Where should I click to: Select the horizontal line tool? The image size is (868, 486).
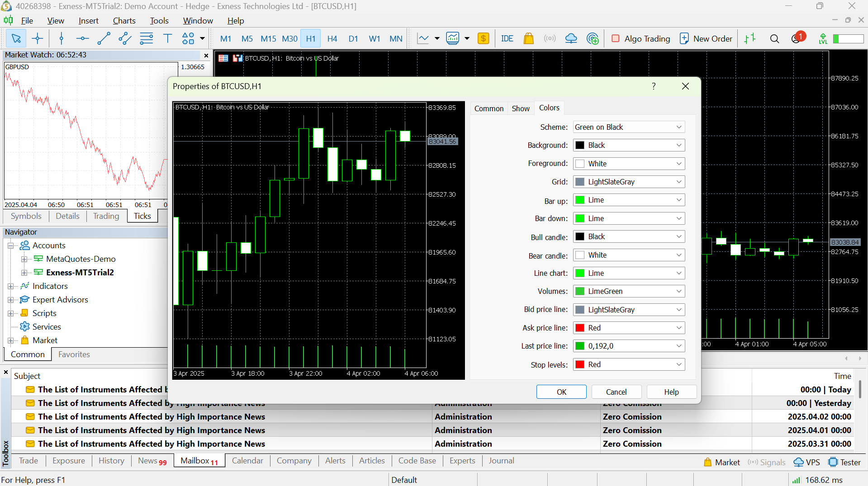click(x=82, y=38)
